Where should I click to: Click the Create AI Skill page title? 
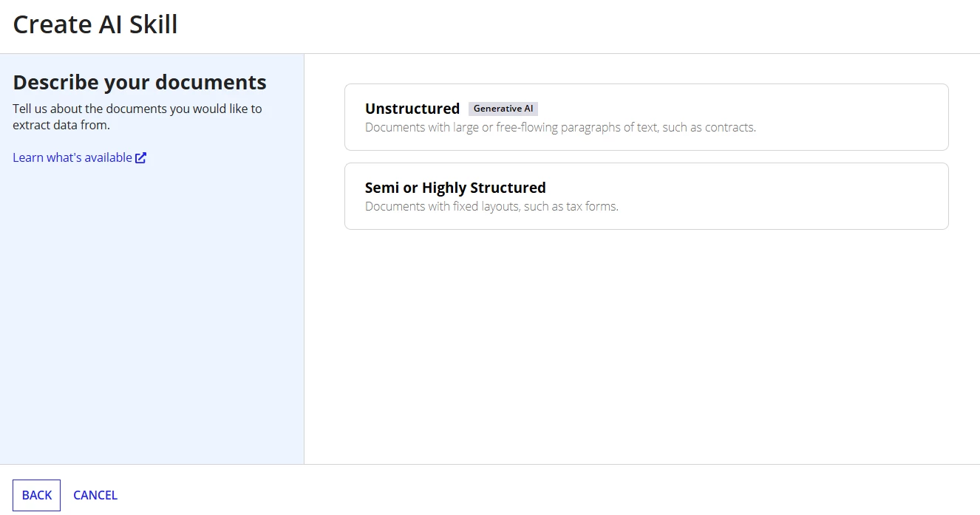[x=95, y=24]
